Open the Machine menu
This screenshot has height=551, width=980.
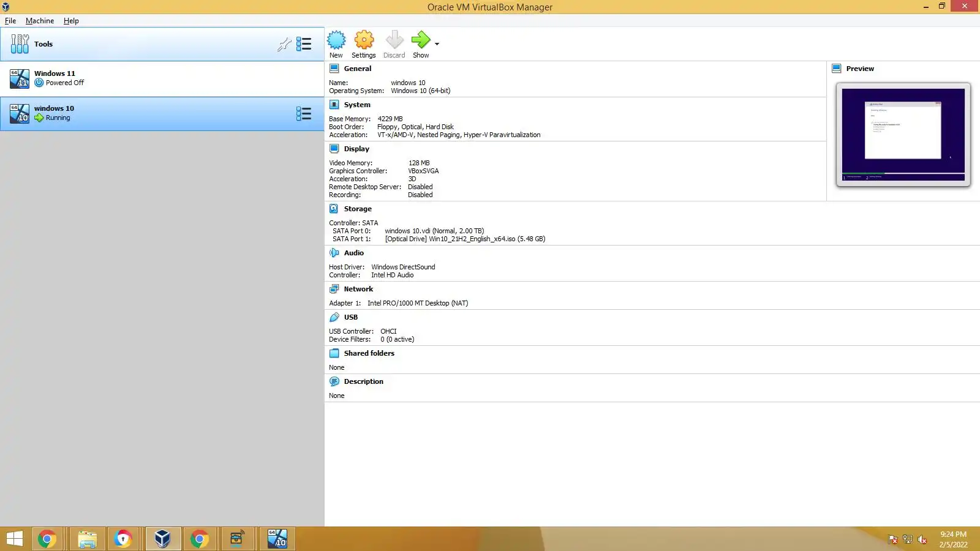40,21
